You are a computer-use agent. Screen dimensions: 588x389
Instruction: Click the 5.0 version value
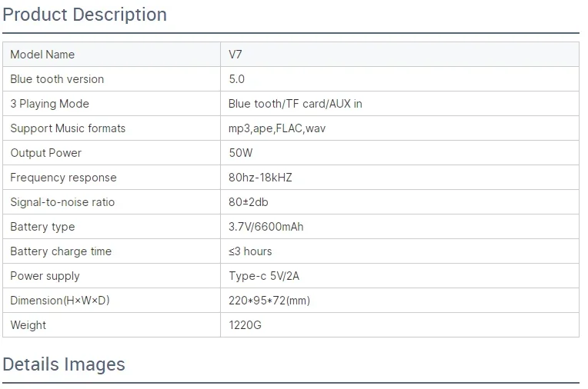coord(237,79)
